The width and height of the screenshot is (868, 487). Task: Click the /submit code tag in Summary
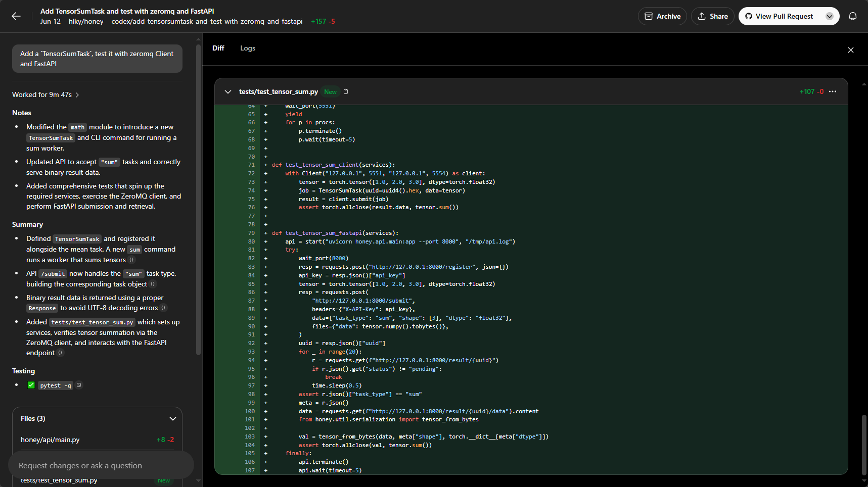(53, 274)
